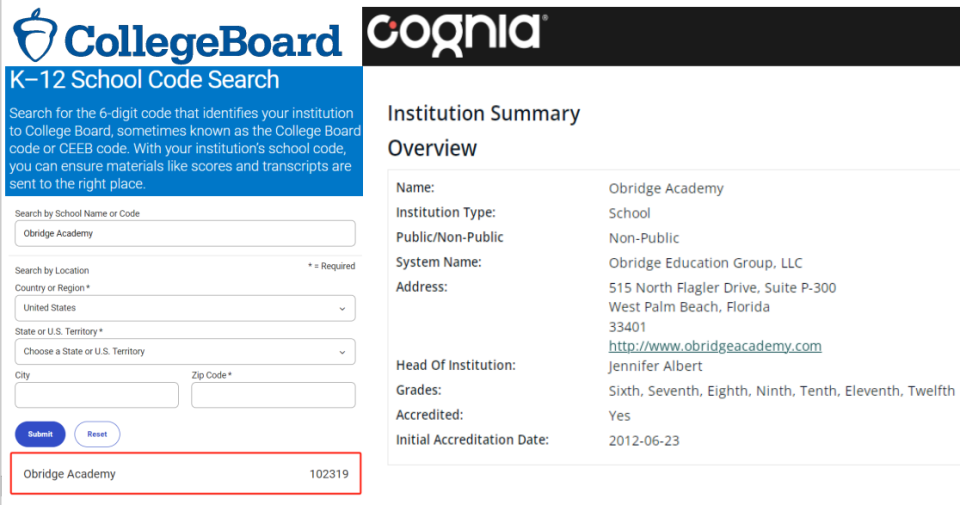Select the Obridge Academy search result row
The height and width of the screenshot is (505, 960).
(185, 474)
